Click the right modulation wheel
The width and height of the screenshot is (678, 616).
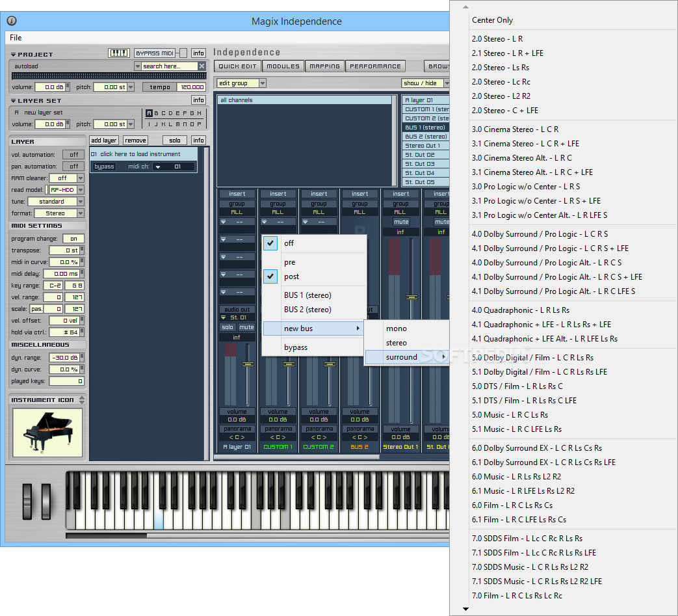tap(46, 502)
